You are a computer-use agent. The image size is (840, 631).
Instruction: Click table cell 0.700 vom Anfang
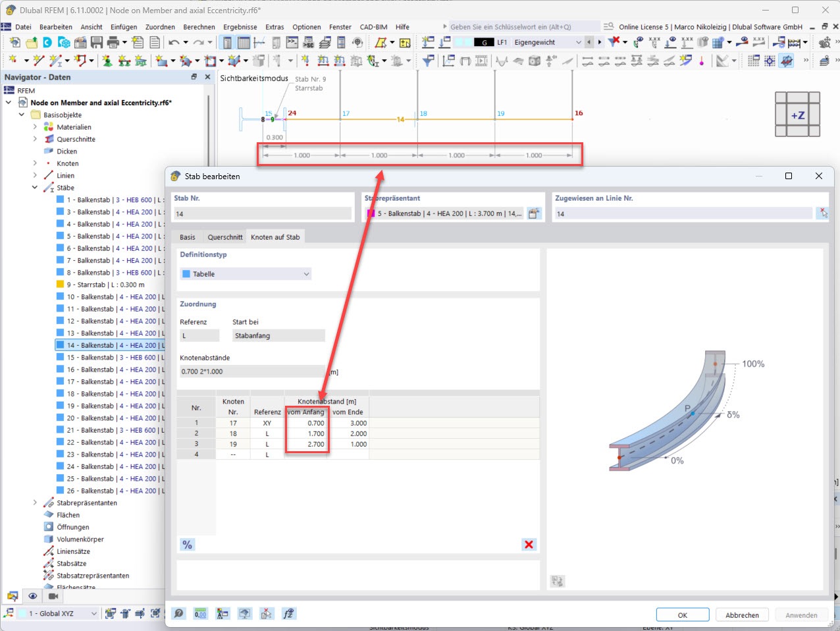tap(306, 423)
